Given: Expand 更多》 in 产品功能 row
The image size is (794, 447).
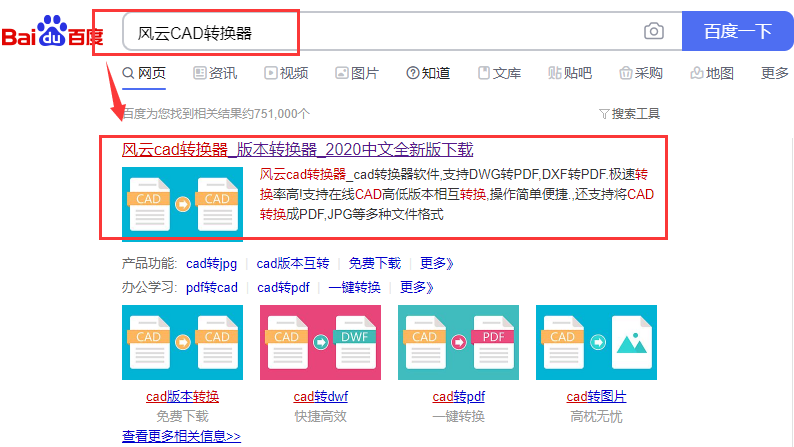Looking at the screenshot, I should (x=436, y=263).
